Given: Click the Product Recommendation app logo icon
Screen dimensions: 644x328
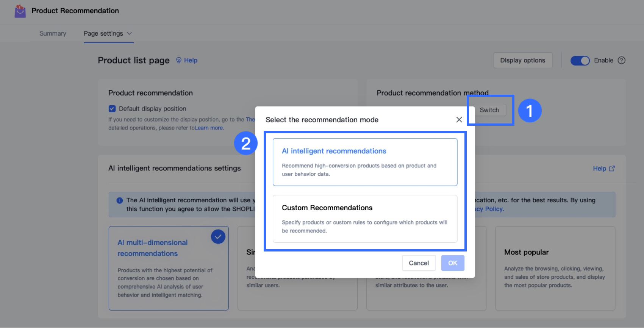Looking at the screenshot, I should click(x=20, y=11).
